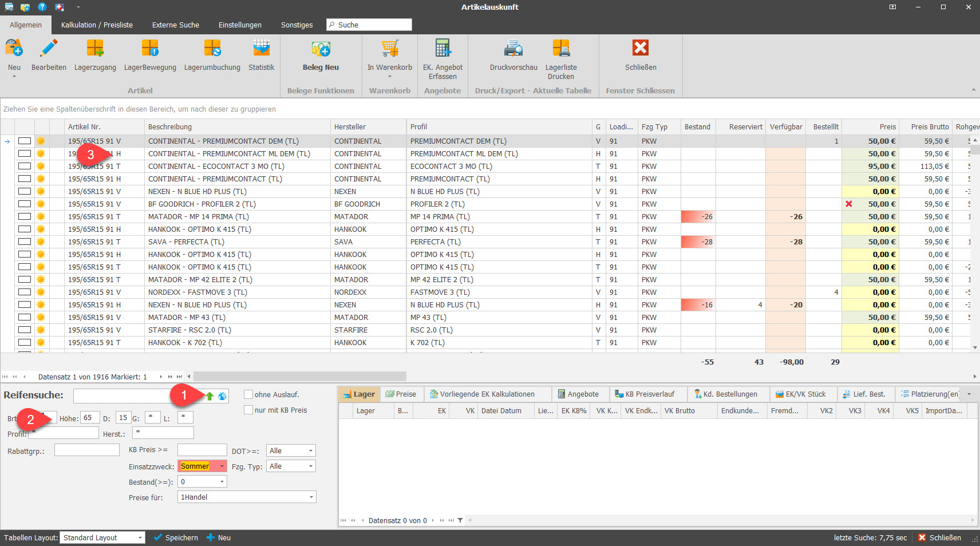Switch to Preise detail tab
This screenshot has width=980, height=546.
click(401, 394)
